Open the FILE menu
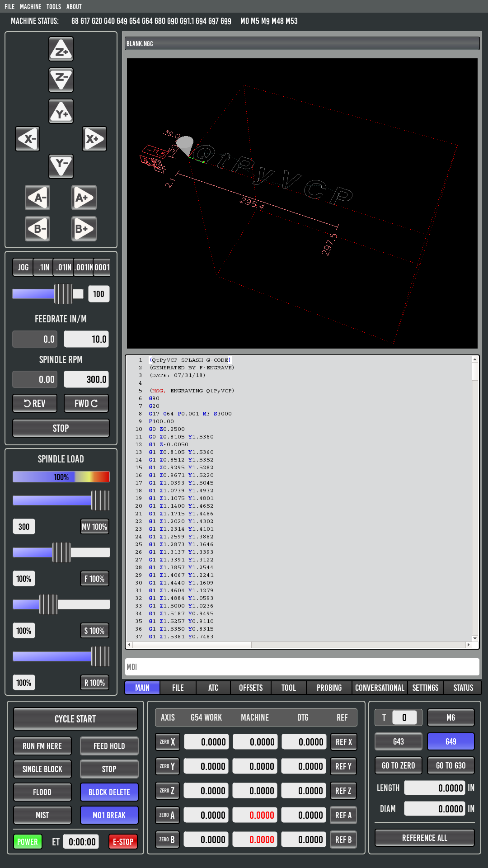488x868 pixels. (9, 7)
